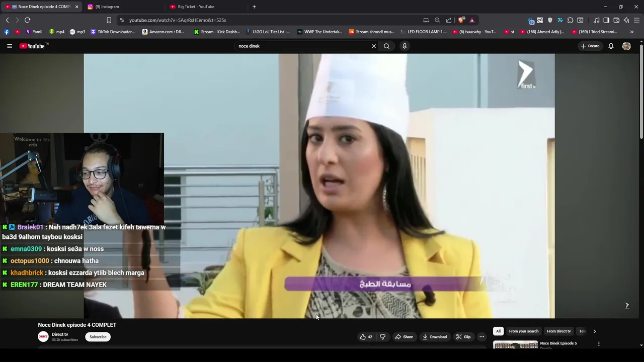Screen dimensions: 644x362
Task: Start voice search with the microphone
Action: tap(405, 46)
